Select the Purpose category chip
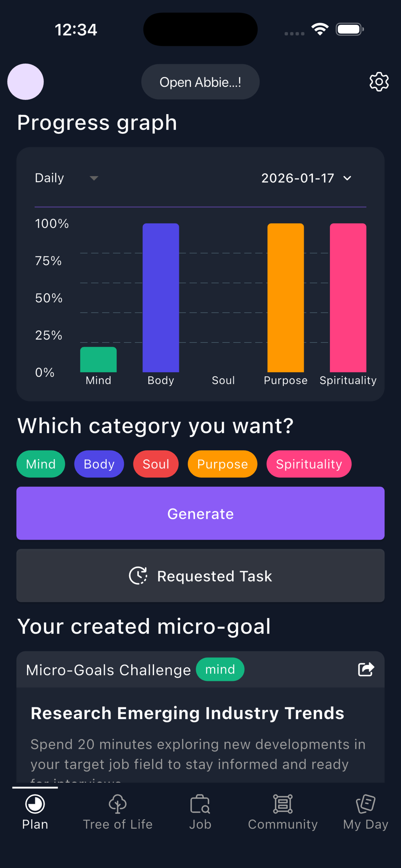This screenshot has height=868, width=401. [222, 464]
